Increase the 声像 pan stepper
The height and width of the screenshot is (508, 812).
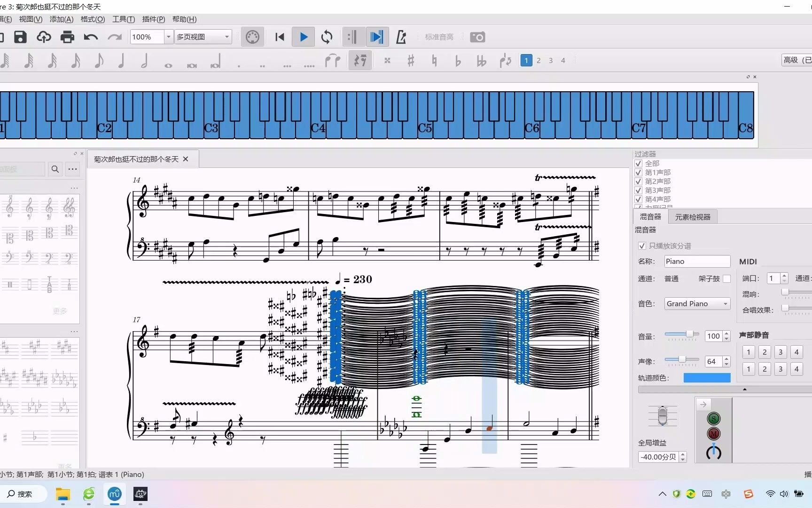coord(726,359)
